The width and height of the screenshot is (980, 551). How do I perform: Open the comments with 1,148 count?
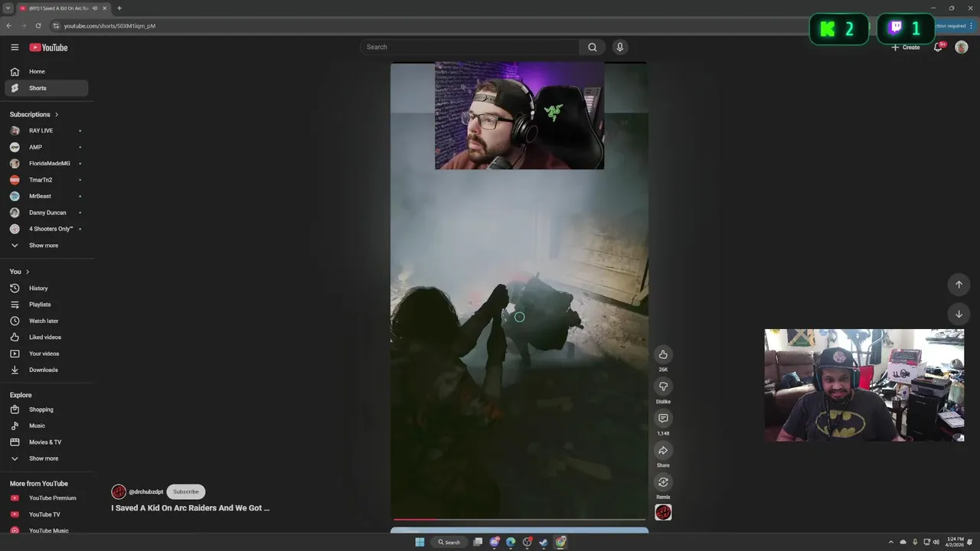pyautogui.click(x=663, y=419)
